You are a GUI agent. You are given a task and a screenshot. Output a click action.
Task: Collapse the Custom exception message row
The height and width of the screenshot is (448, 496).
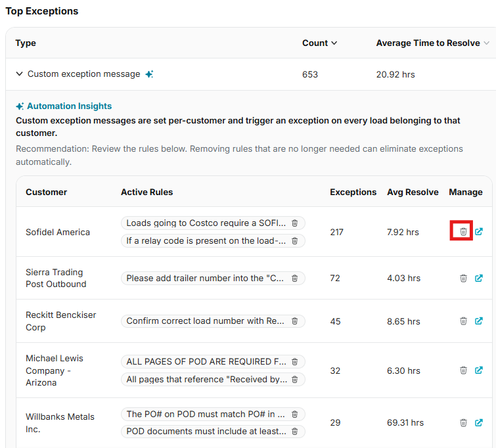point(19,74)
